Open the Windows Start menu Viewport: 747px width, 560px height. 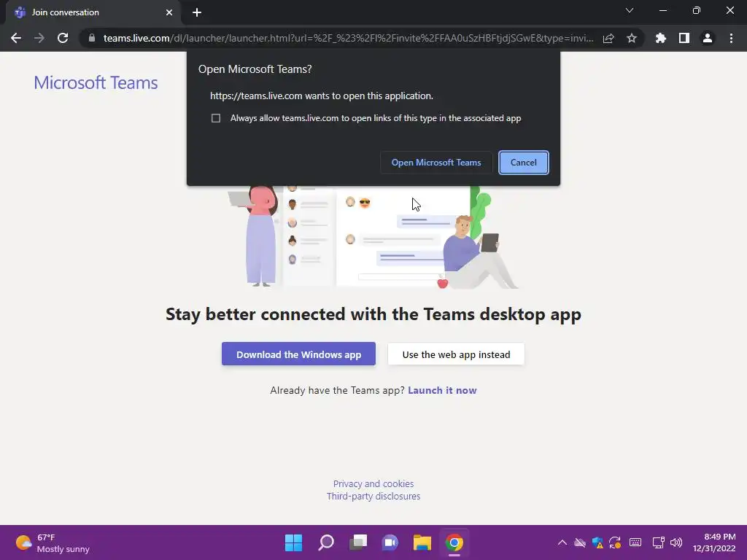coord(293,542)
